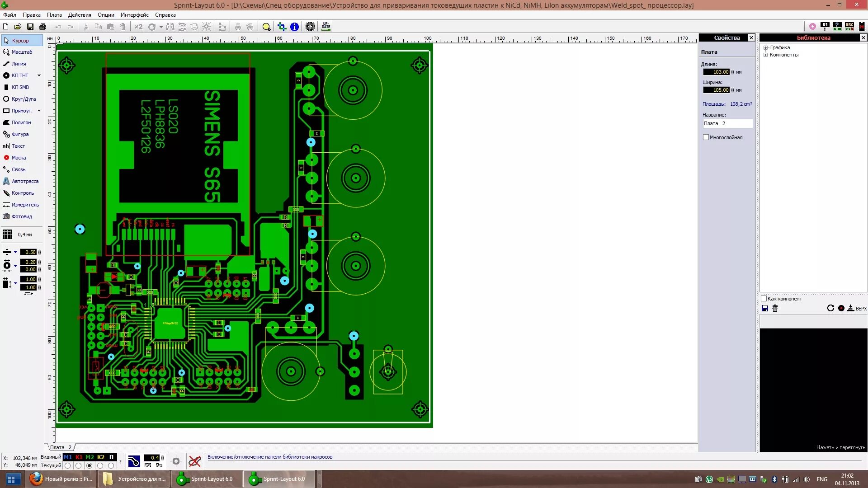Click the magnifier search icon in toolbar
Screen dimensions: 868x488
coord(266,27)
